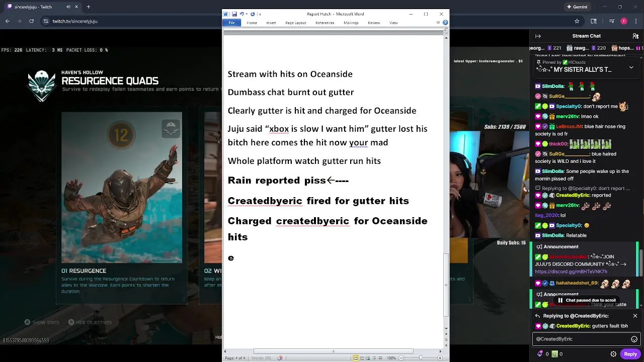The height and width of the screenshot is (362, 644).
Task: Open the Discord invite link in chat
Action: [x=571, y=271]
